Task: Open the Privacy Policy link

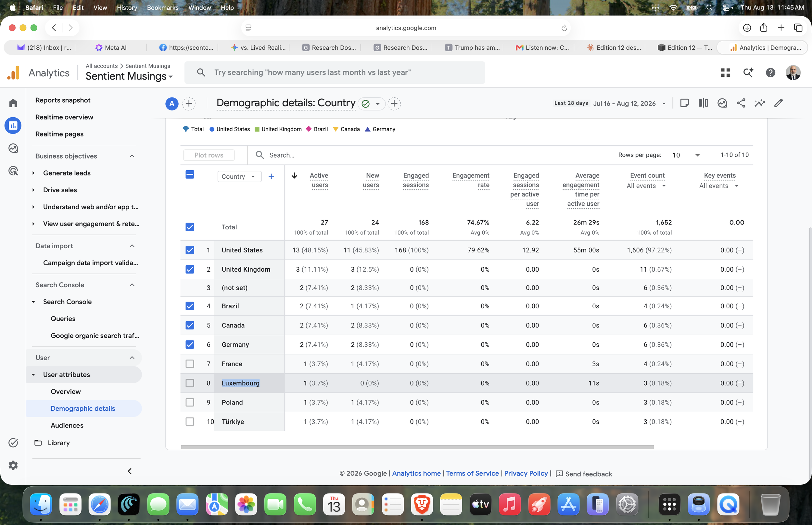Action: tap(526, 473)
